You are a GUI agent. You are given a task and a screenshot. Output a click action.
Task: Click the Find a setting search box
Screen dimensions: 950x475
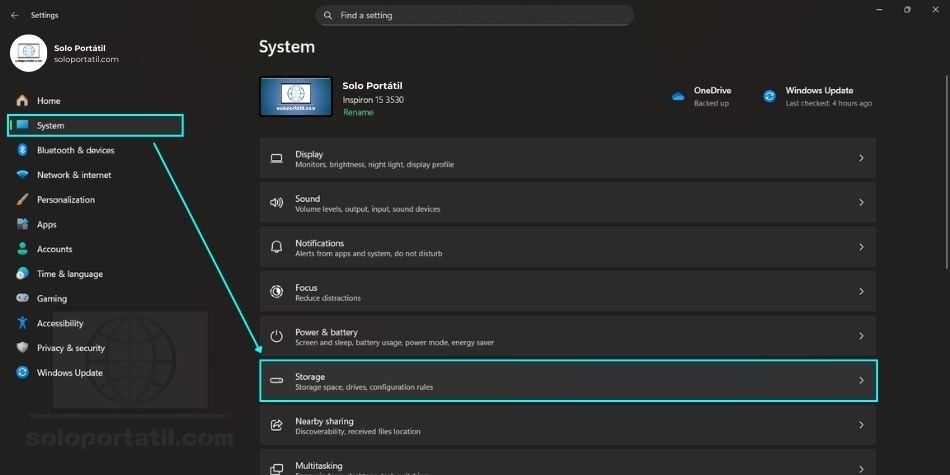click(474, 15)
